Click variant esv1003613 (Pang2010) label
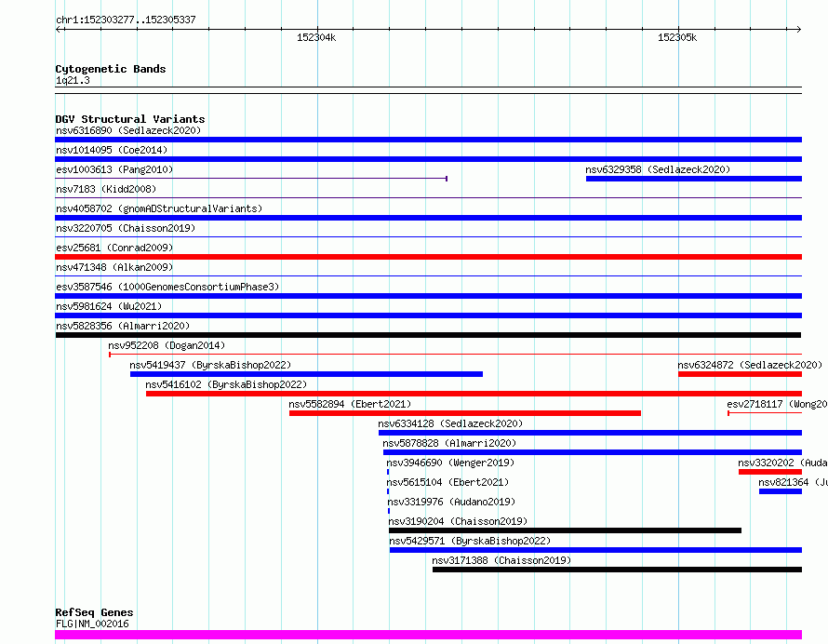 point(114,169)
